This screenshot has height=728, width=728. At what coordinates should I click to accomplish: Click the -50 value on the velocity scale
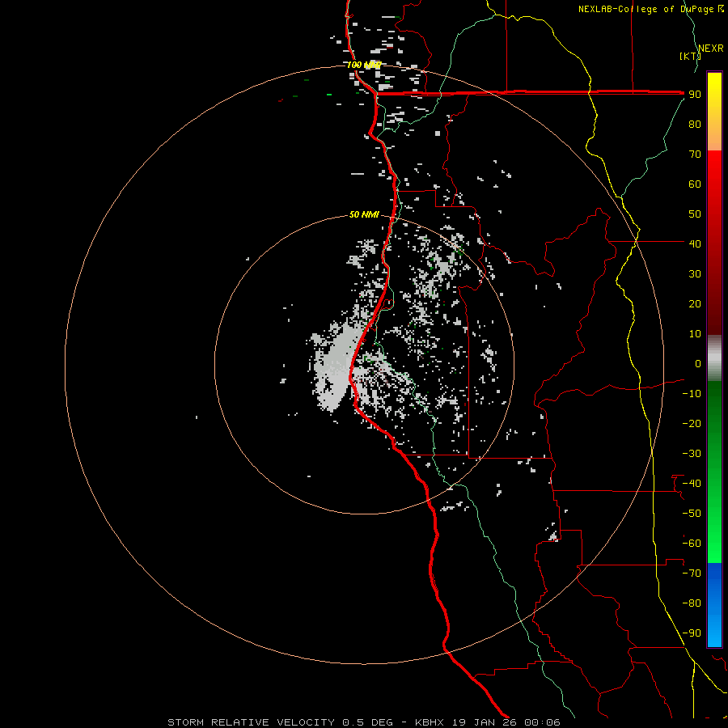tap(692, 514)
